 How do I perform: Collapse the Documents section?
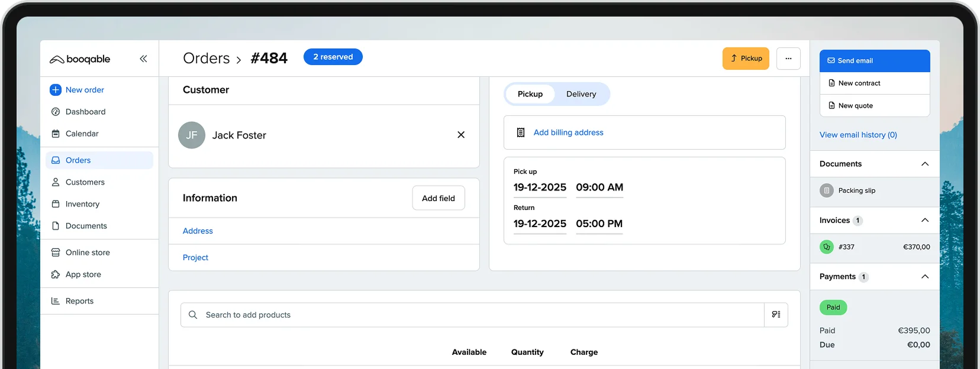925,164
